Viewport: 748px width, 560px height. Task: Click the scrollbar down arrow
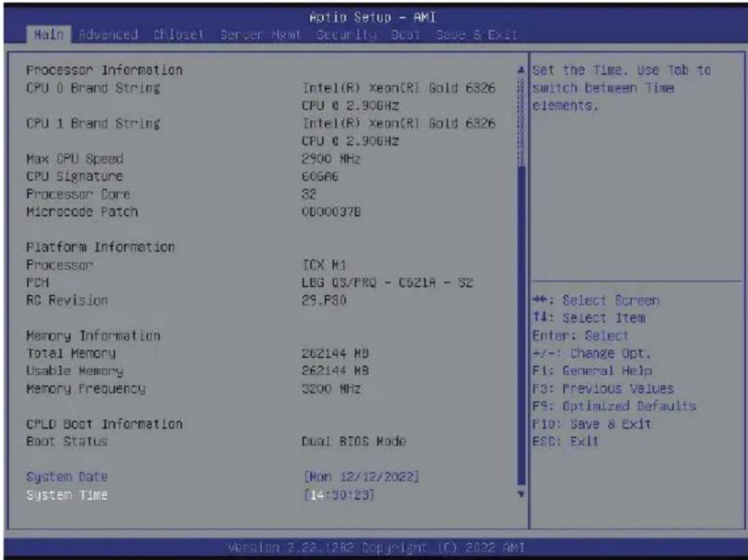[521, 494]
